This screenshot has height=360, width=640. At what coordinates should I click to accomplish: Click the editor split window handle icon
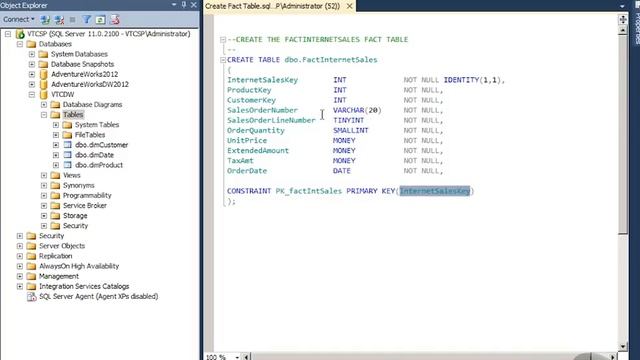[623, 19]
